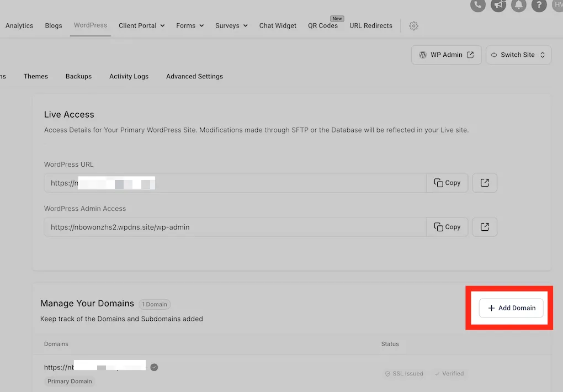This screenshot has height=392, width=563.
Task: Click the Primary Domain label
Action: click(70, 381)
